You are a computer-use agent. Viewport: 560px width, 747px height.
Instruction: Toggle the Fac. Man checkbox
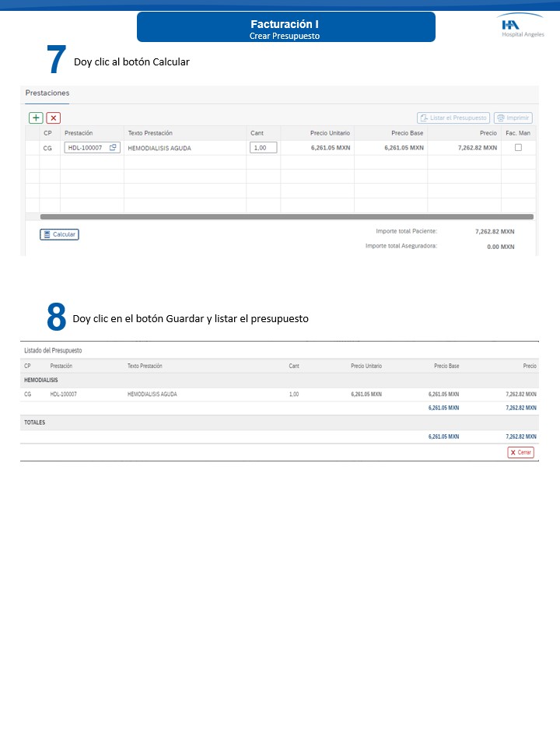tap(518, 147)
